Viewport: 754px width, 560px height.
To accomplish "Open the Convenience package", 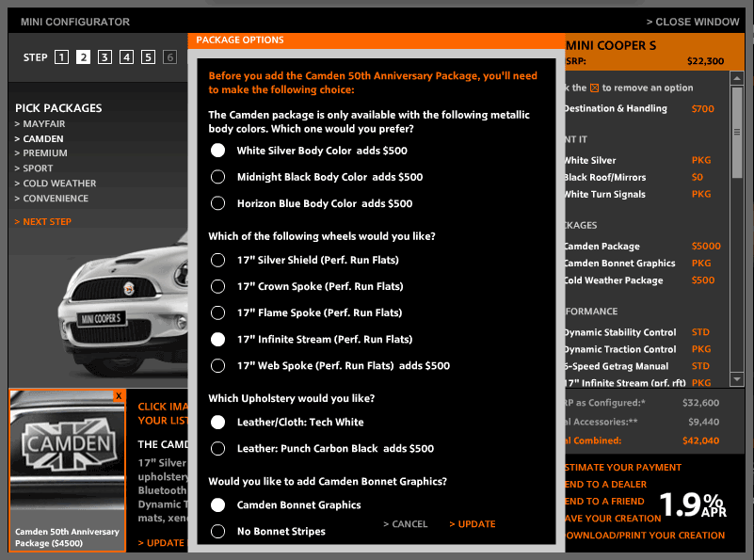I will point(52,198).
